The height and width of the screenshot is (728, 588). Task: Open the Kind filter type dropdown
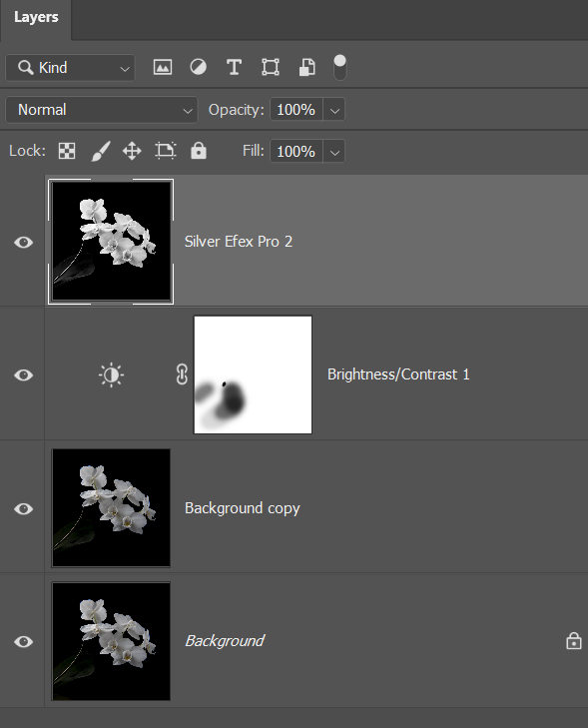pyautogui.click(x=71, y=68)
